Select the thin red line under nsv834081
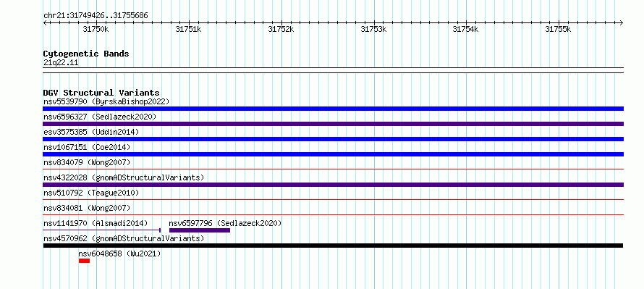Screen dimensions: 644x289 click(x=333, y=214)
